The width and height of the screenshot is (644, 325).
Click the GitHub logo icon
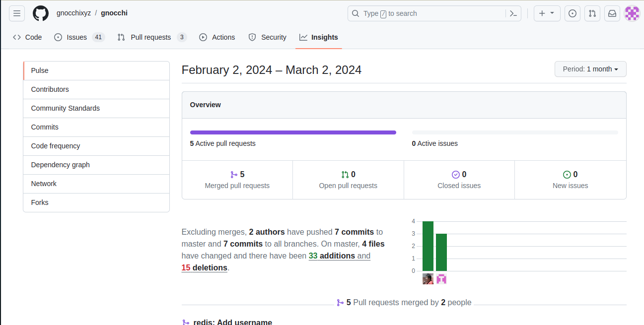click(x=41, y=13)
